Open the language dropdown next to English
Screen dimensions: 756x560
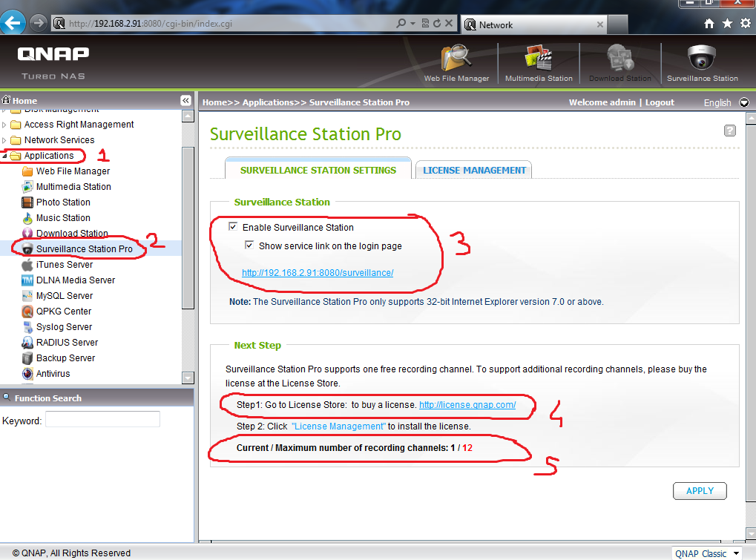point(744,102)
